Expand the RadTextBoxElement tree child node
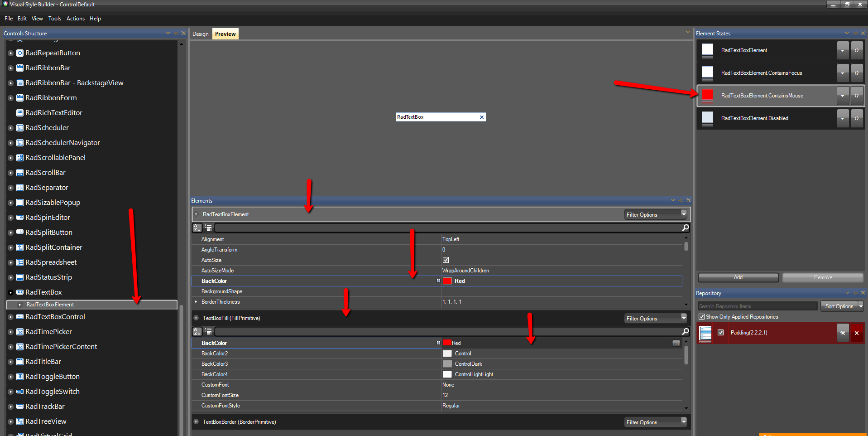Screen dimensions: 868x436 click(x=19, y=305)
